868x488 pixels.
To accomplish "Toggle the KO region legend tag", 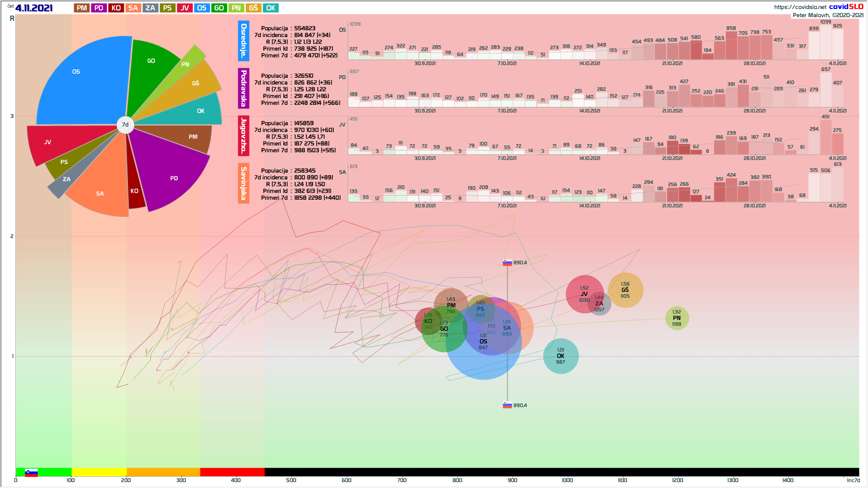I will point(116,8).
